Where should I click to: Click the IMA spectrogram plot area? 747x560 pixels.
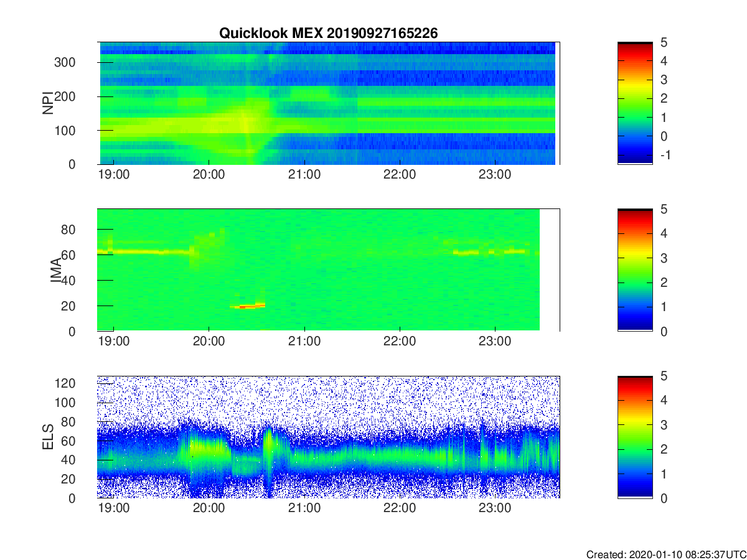(x=328, y=270)
